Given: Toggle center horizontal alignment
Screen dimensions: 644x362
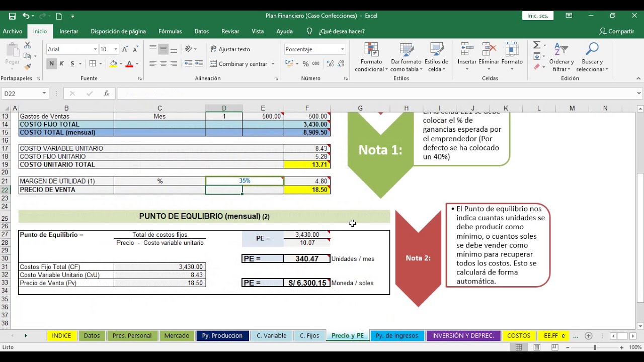Looking at the screenshot, I should tap(163, 64).
